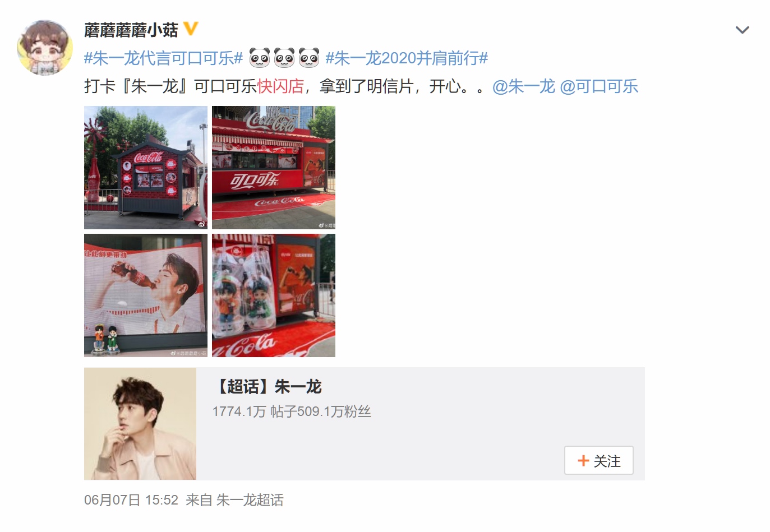Click the orange plus icon on 关注

click(583, 461)
